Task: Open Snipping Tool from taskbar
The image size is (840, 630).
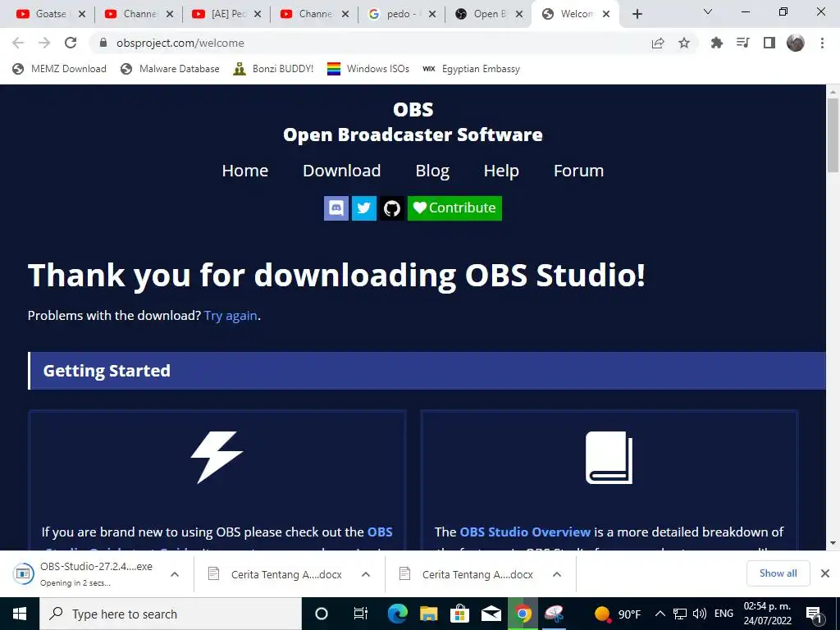Action: [x=554, y=614]
